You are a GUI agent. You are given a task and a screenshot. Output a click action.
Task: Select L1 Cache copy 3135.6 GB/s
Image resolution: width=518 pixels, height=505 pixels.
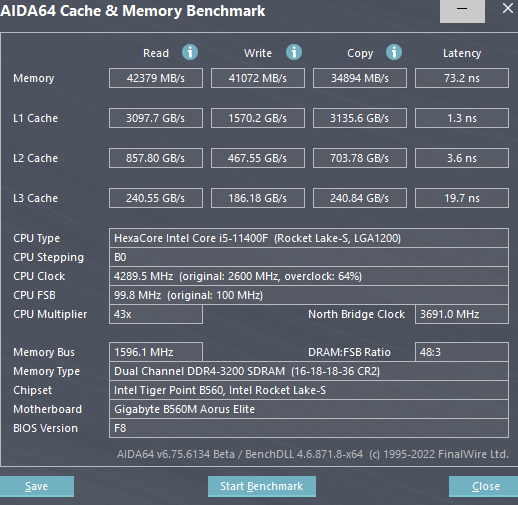[x=360, y=118]
